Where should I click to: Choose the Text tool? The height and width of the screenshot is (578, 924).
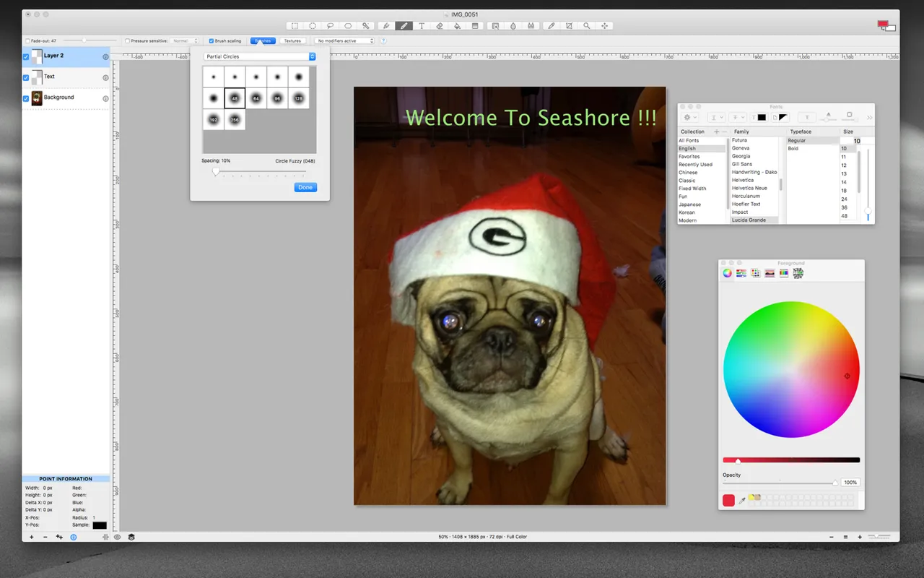[422, 26]
